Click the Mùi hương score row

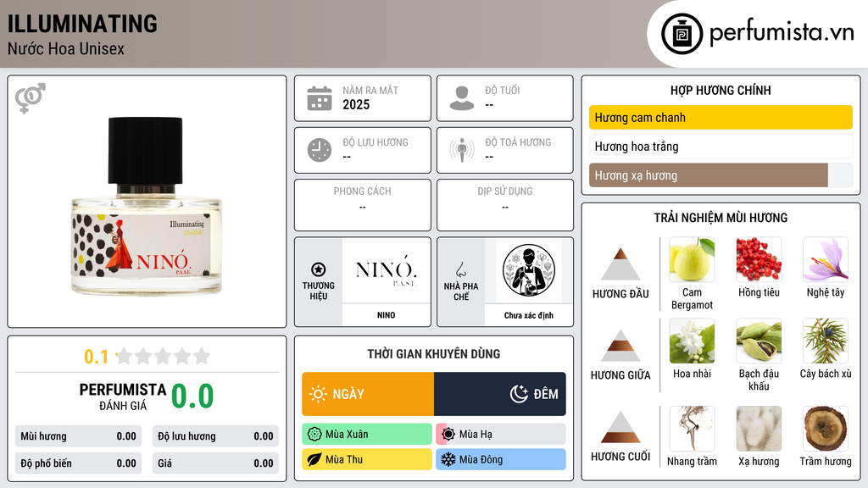click(x=79, y=436)
